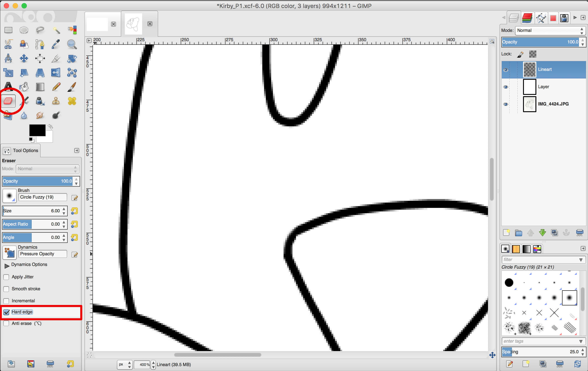
Task: Create a new layer in Layers panel
Action: [x=506, y=233]
